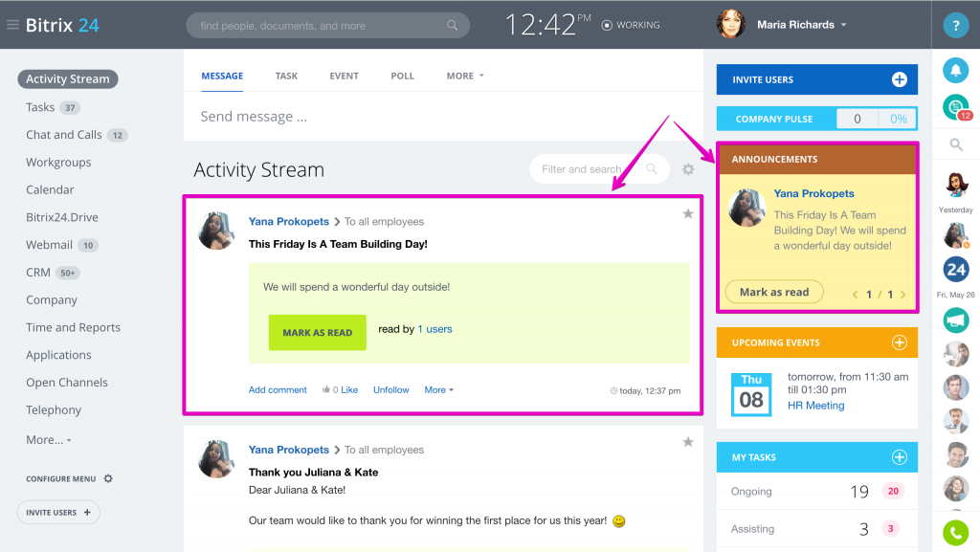Open Chat and Calls menu item

(64, 135)
